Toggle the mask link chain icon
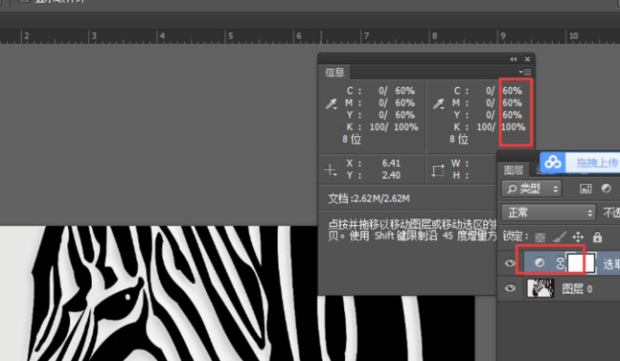The width and height of the screenshot is (620, 361). [x=560, y=263]
